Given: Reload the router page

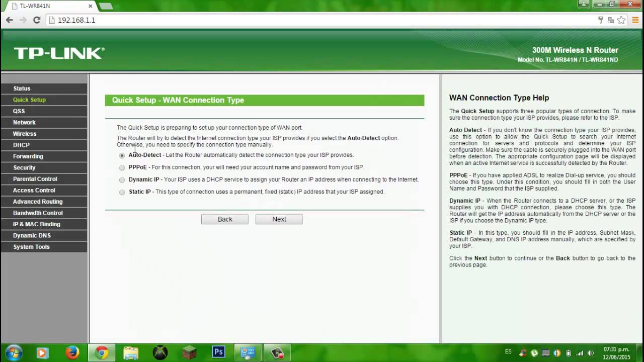Looking at the screenshot, I should click(x=37, y=20).
